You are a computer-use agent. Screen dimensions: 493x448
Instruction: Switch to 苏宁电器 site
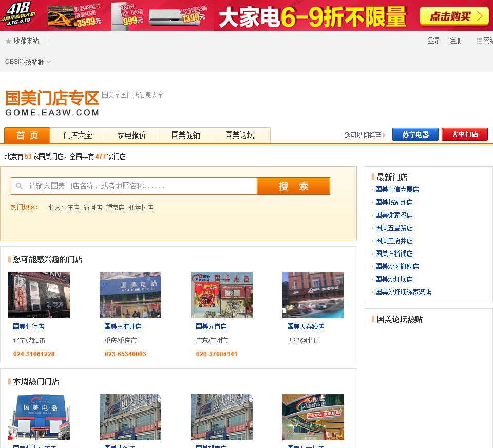(415, 134)
